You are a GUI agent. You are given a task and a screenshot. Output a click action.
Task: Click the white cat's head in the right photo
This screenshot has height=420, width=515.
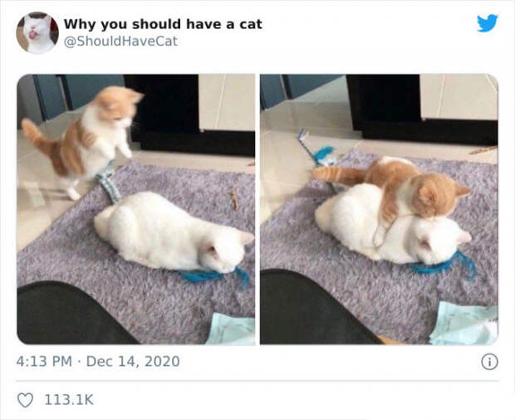click(439, 242)
